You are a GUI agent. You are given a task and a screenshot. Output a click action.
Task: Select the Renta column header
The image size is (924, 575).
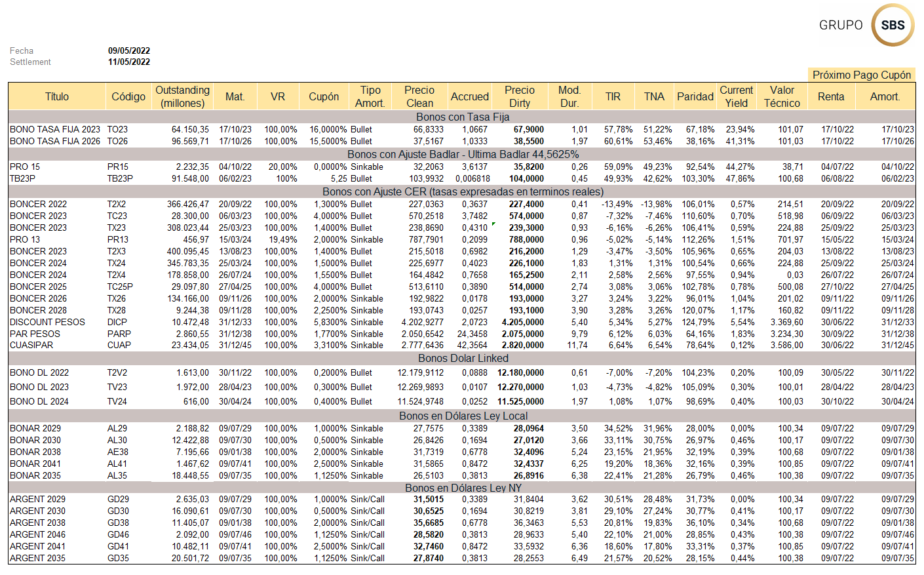[x=831, y=96]
